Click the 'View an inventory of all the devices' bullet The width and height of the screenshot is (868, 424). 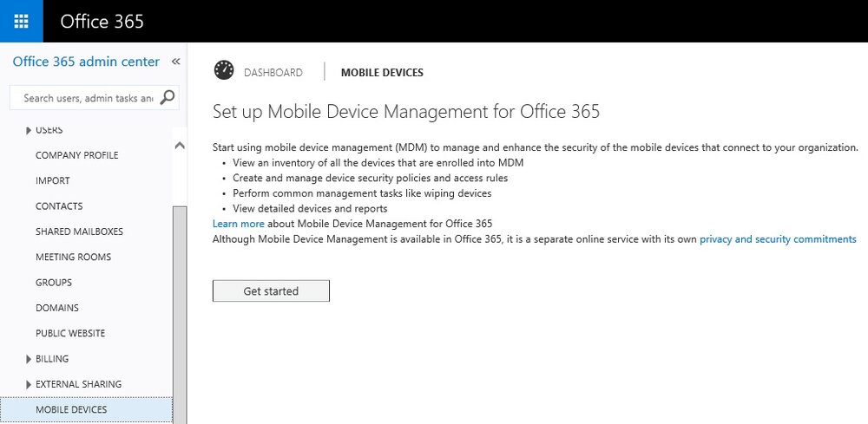pos(378,162)
